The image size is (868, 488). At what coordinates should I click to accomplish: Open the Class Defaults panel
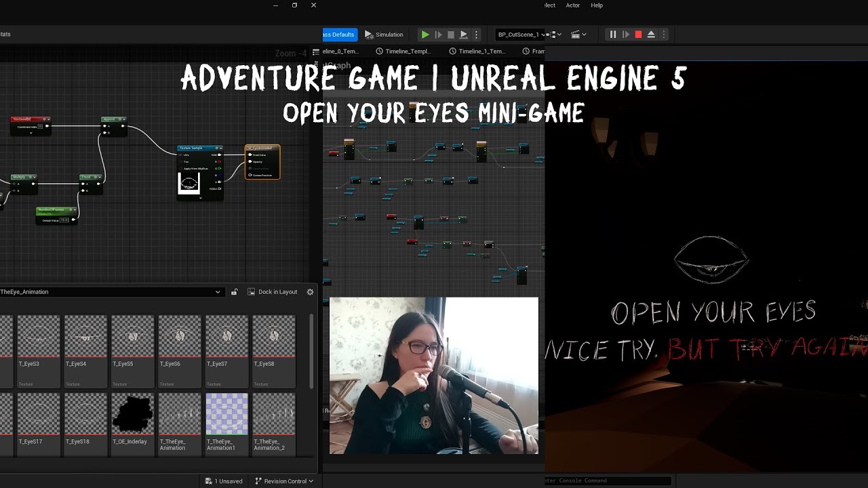point(339,35)
